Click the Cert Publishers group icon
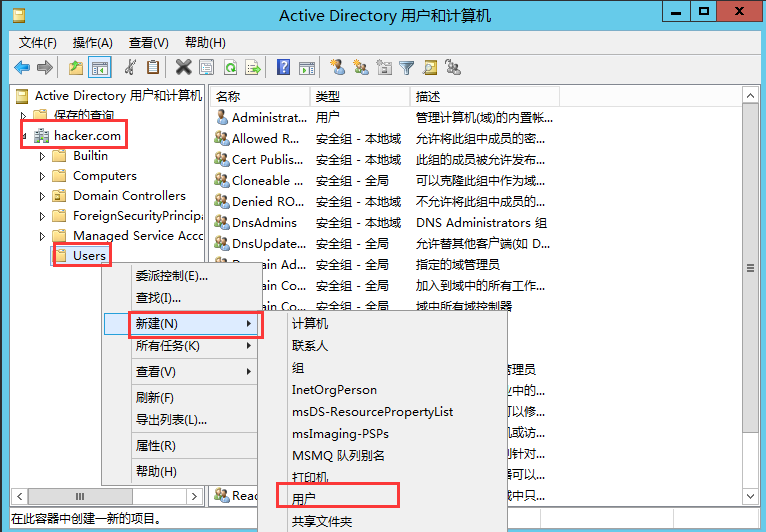The width and height of the screenshot is (766, 532). pyautogui.click(x=222, y=159)
